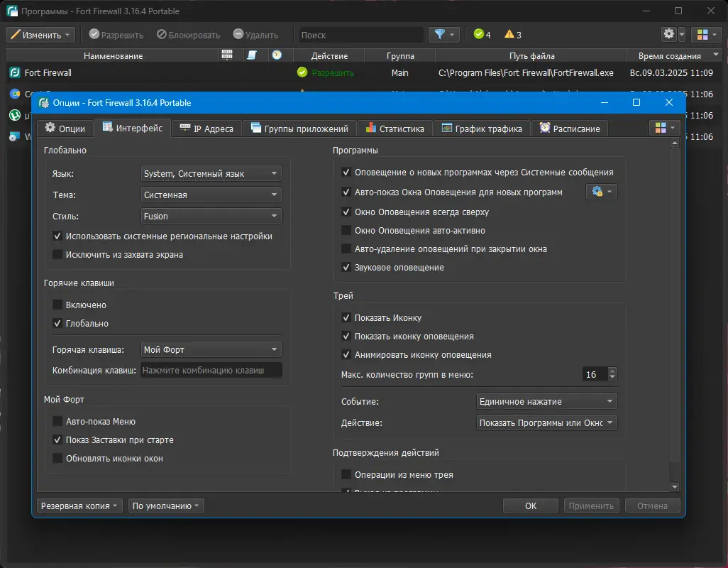The height and width of the screenshot is (568, 728).
Task: Sort by Путь файла column header
Action: click(x=531, y=55)
